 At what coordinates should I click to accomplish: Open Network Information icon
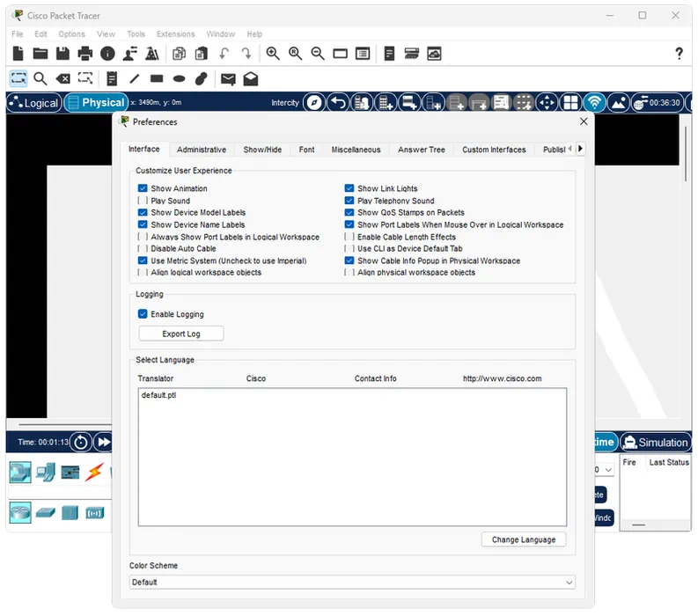pyautogui.click(x=107, y=54)
